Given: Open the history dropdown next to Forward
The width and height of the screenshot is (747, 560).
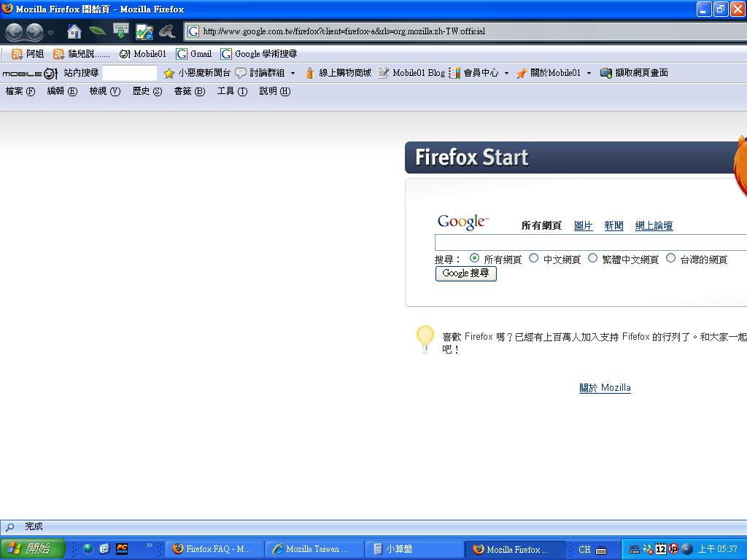Looking at the screenshot, I should (x=50, y=32).
